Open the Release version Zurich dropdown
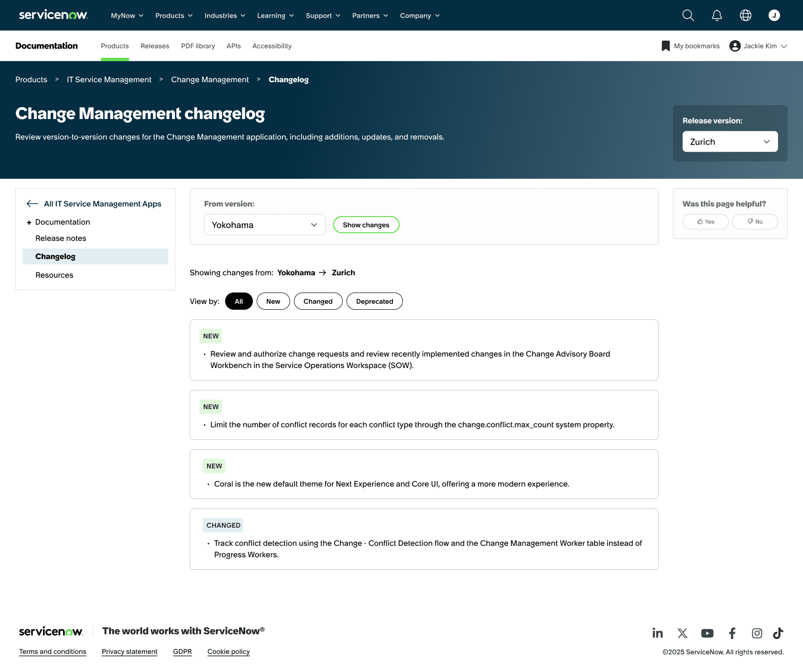Screen dimensions: 803x672 tap(730, 141)
